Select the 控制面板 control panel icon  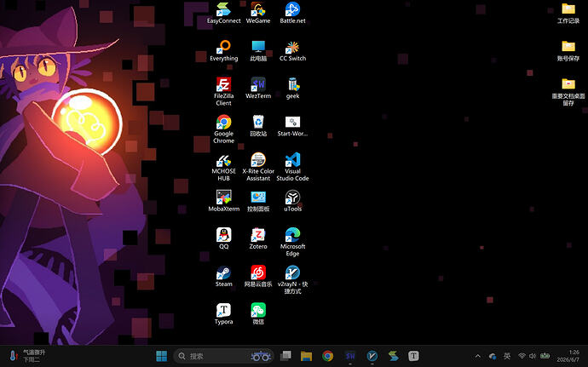258,201
